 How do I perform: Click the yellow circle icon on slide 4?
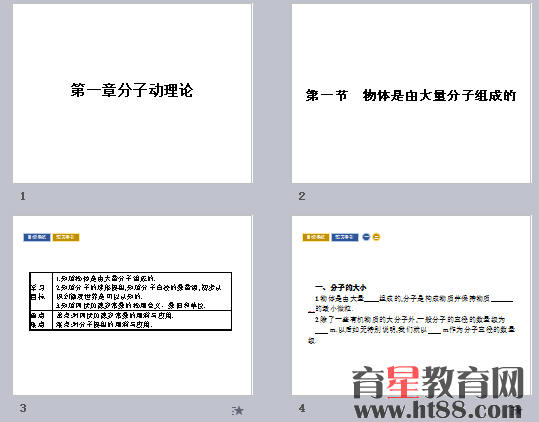click(376, 237)
